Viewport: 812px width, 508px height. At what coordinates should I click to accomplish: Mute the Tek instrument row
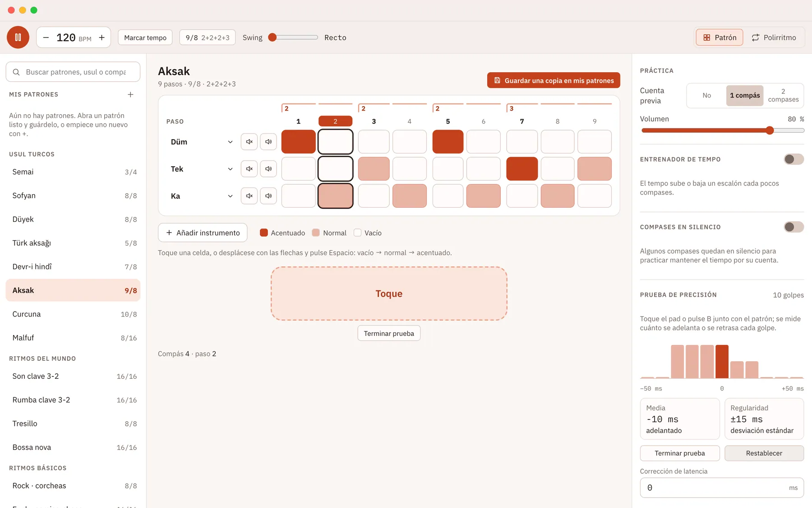249,169
